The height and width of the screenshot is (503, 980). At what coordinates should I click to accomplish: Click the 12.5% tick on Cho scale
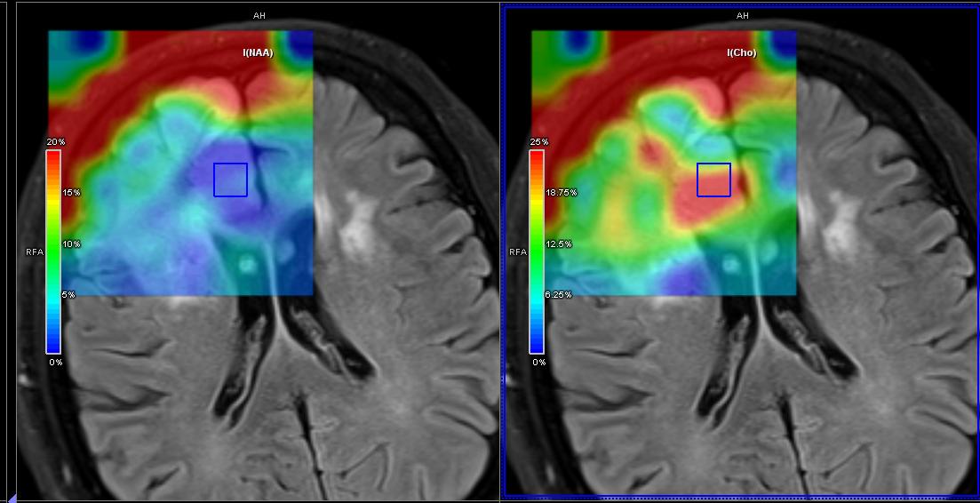click(559, 244)
